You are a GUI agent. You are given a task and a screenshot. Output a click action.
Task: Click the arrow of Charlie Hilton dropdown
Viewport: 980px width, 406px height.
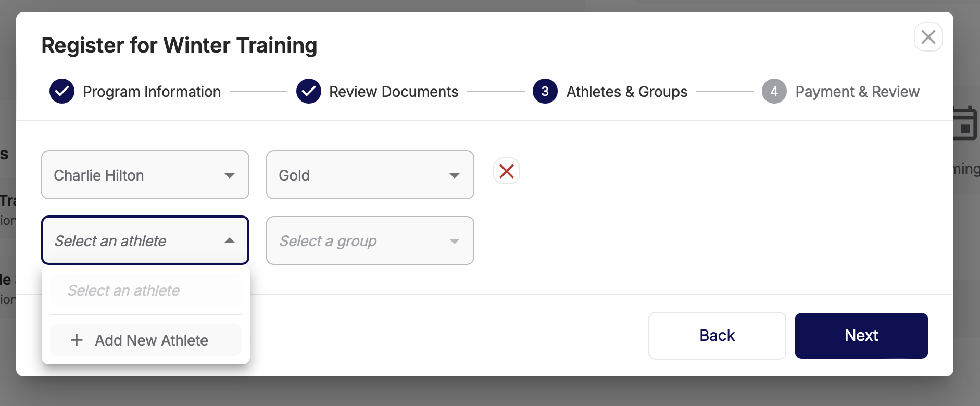pyautogui.click(x=230, y=176)
